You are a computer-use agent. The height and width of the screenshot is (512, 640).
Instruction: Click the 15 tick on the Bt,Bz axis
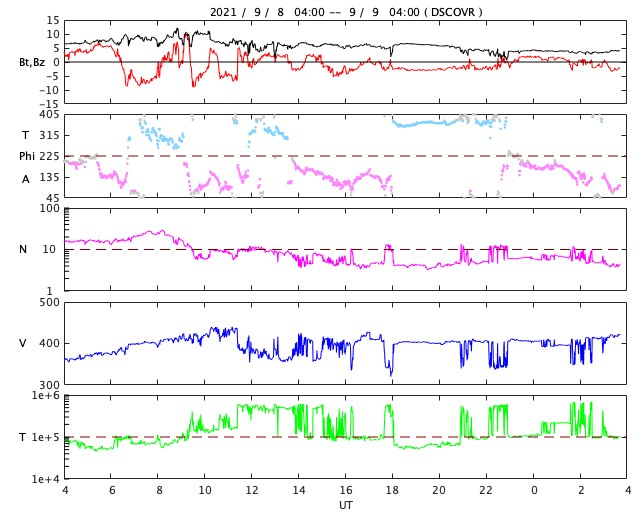pyautogui.click(x=53, y=20)
